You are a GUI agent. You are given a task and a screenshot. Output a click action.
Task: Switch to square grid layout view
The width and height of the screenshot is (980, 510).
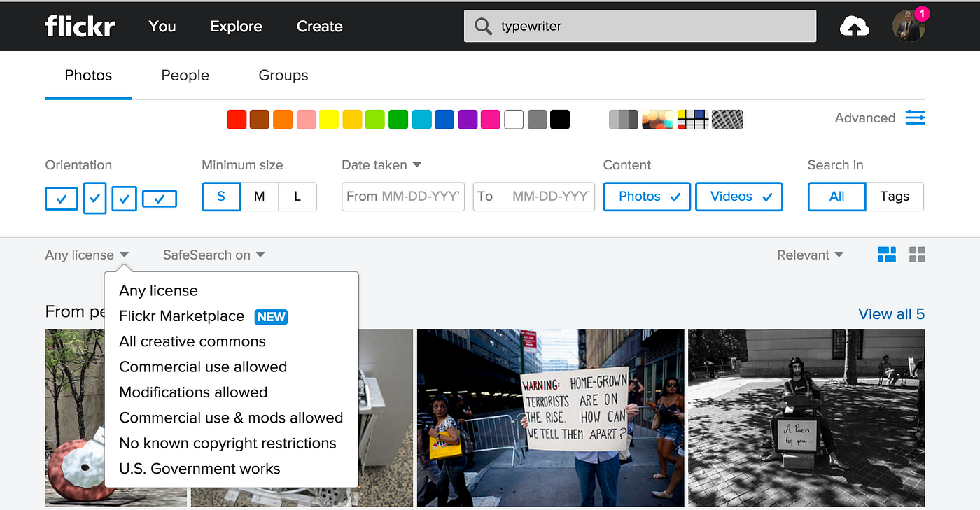tap(917, 255)
